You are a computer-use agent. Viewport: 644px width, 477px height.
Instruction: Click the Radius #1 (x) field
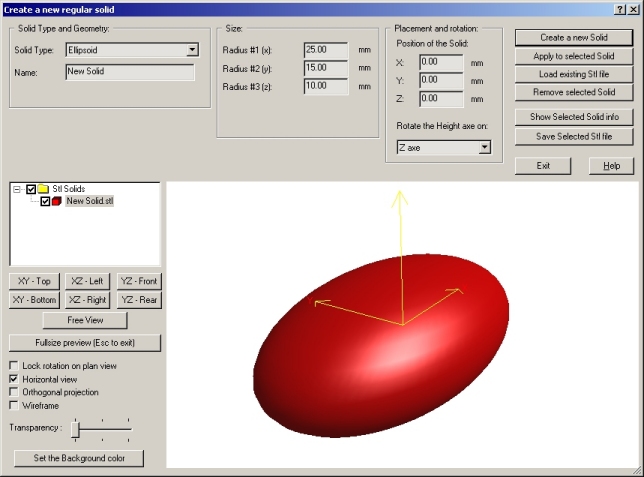(x=326, y=50)
